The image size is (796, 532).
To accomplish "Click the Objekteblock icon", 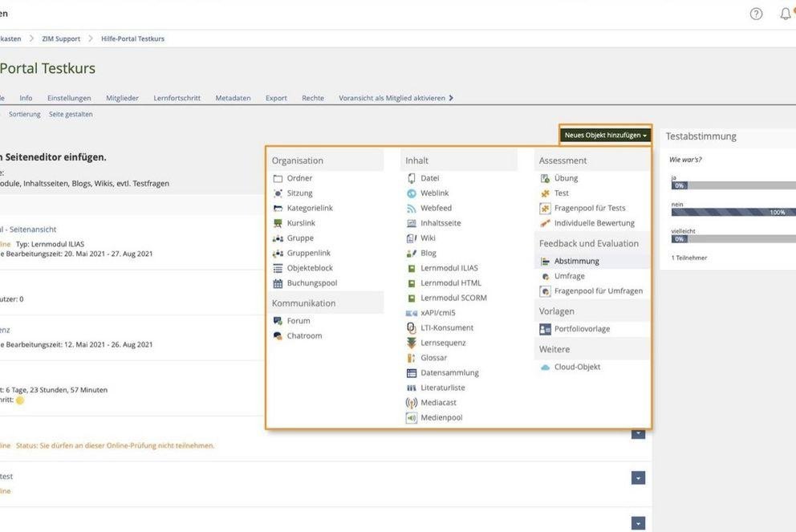I will click(278, 268).
